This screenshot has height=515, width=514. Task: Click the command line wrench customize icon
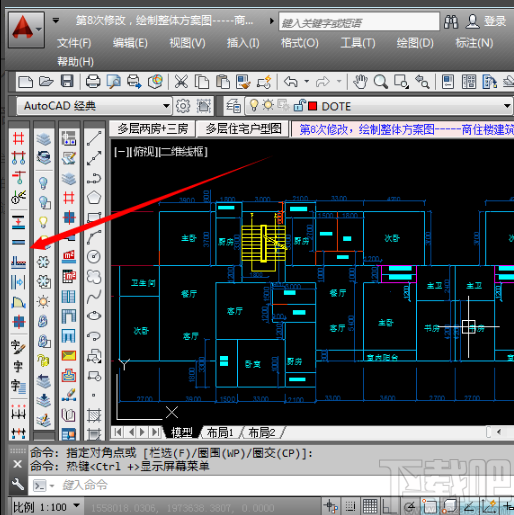click(x=17, y=484)
